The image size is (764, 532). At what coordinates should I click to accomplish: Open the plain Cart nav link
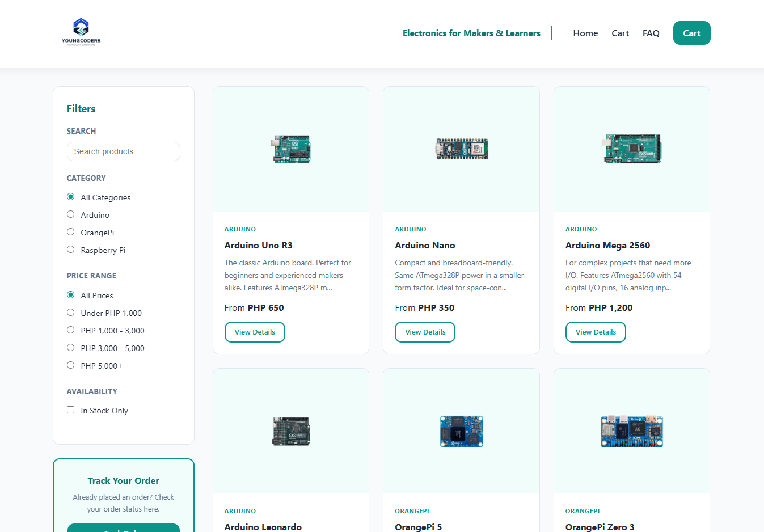620,33
